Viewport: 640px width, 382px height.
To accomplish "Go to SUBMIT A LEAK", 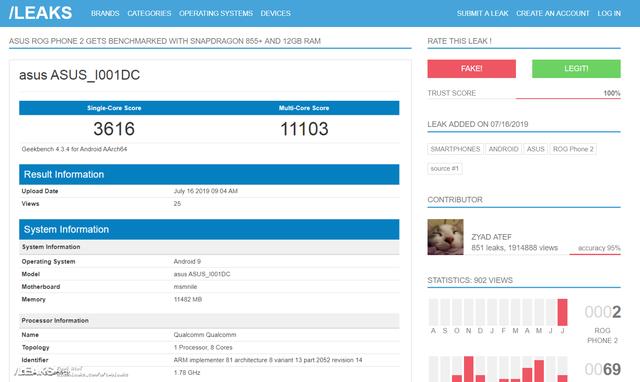I will (x=482, y=13).
